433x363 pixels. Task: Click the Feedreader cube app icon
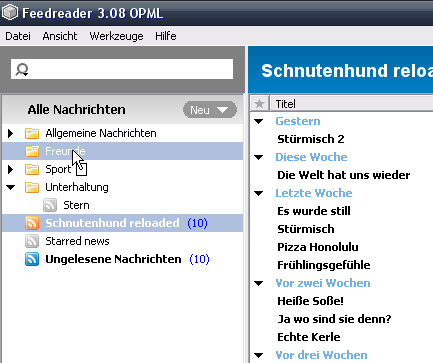[x=10, y=12]
